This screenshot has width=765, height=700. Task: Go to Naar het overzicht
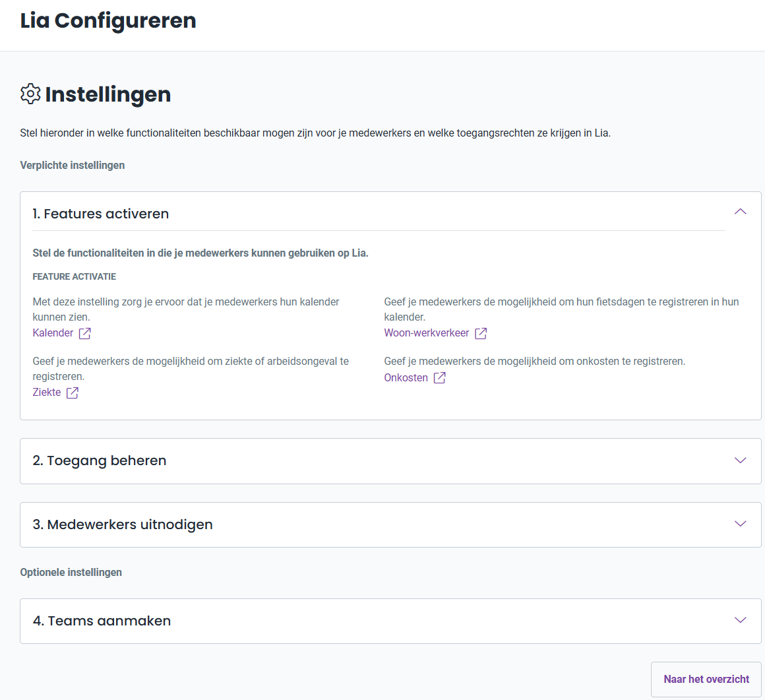pos(706,679)
